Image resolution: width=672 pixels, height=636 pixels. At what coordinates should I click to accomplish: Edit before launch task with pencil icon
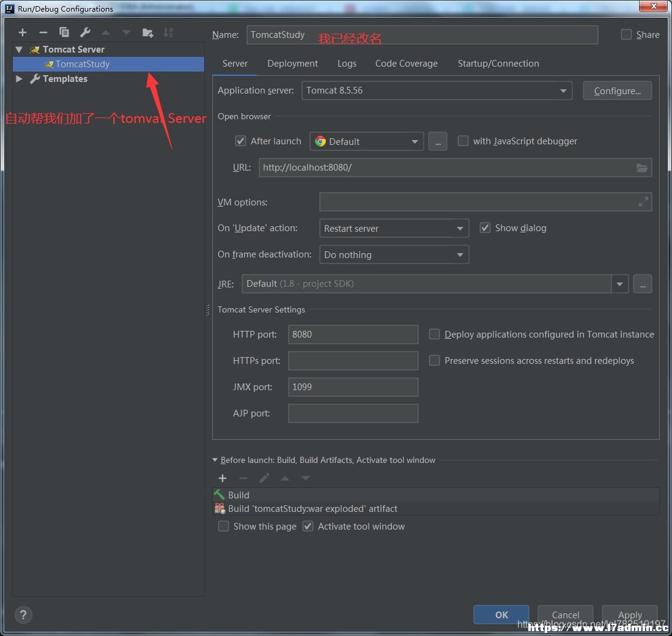click(264, 478)
